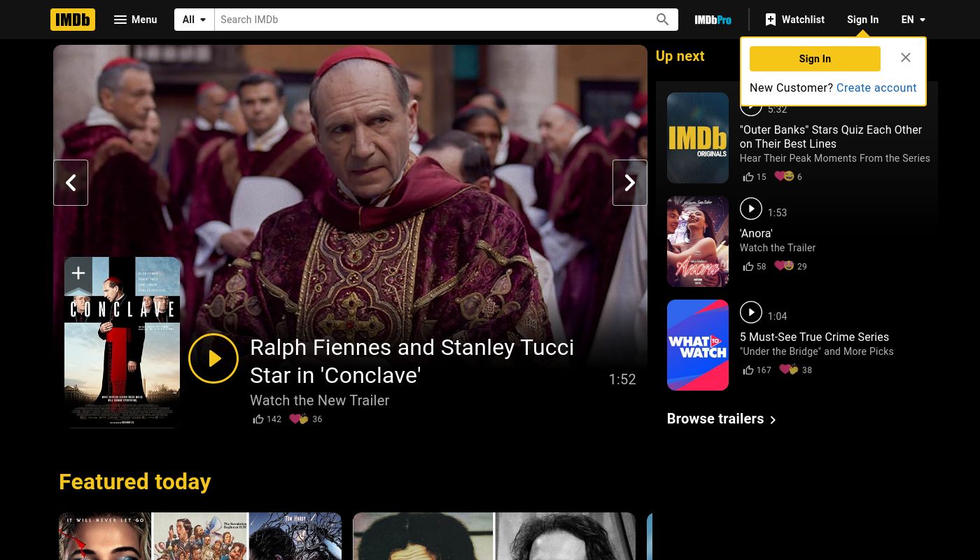Open Browse trailers link
The width and height of the screenshot is (980, 560).
715,419
